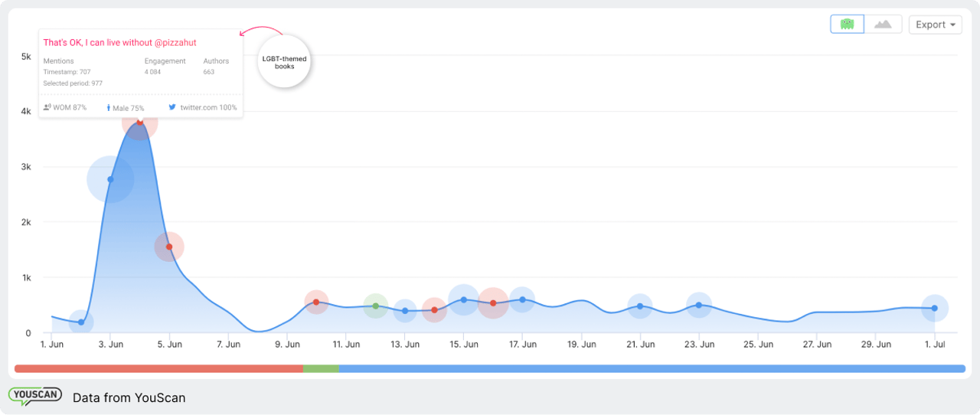This screenshot has height=415, width=980.
Task: Click the YouScan logo
Action: click(x=34, y=396)
